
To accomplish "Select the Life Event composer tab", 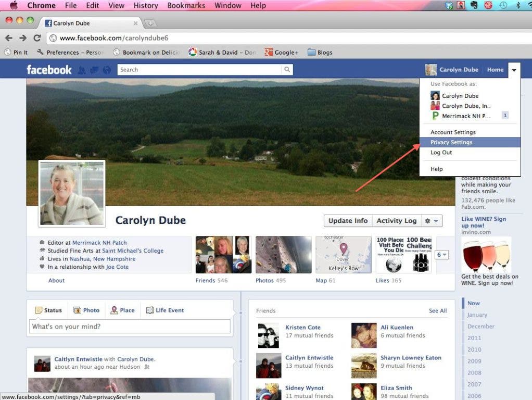I will 165,310.
